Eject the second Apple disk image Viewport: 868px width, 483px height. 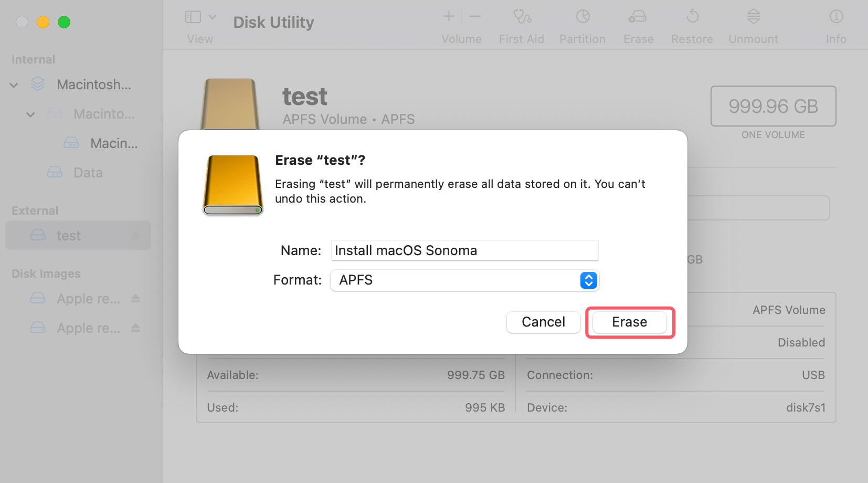[x=136, y=328]
